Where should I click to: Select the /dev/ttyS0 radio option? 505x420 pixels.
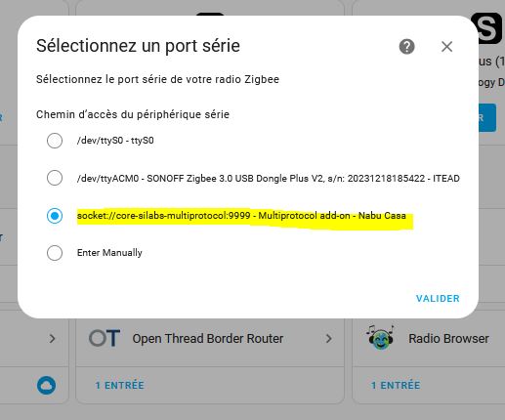(x=55, y=141)
